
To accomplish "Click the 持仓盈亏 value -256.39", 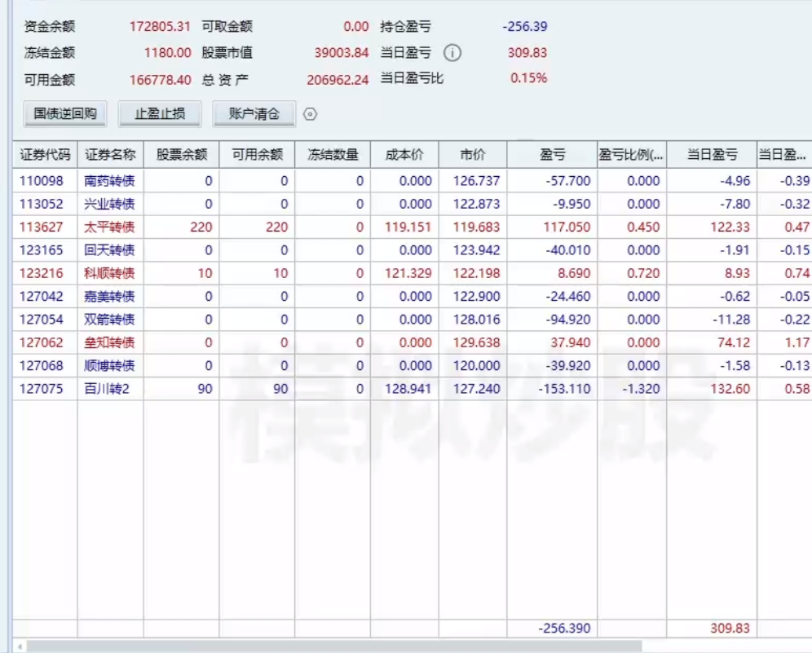I will tap(525, 26).
